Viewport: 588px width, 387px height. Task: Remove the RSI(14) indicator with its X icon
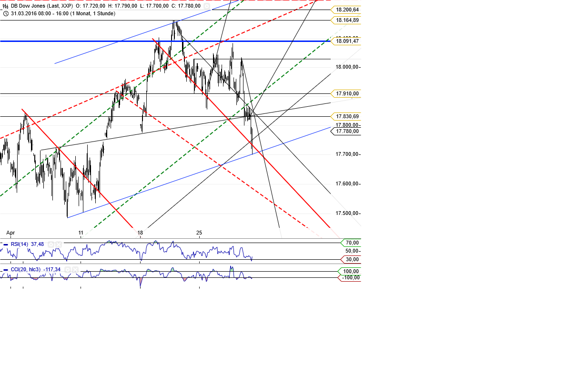(59, 244)
